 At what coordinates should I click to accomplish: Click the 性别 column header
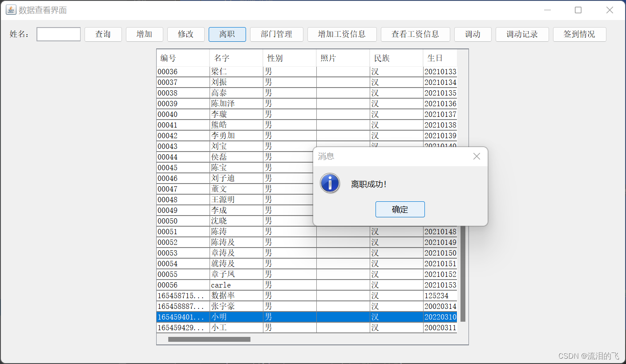coord(290,58)
